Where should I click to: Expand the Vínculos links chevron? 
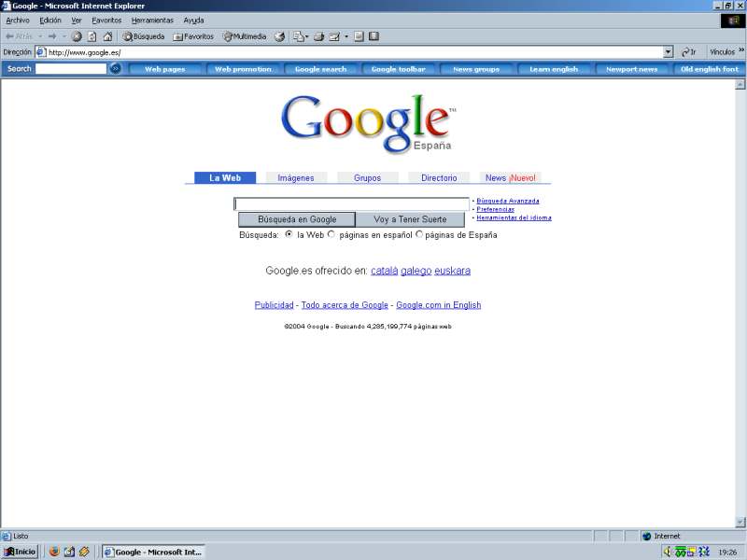741,50
